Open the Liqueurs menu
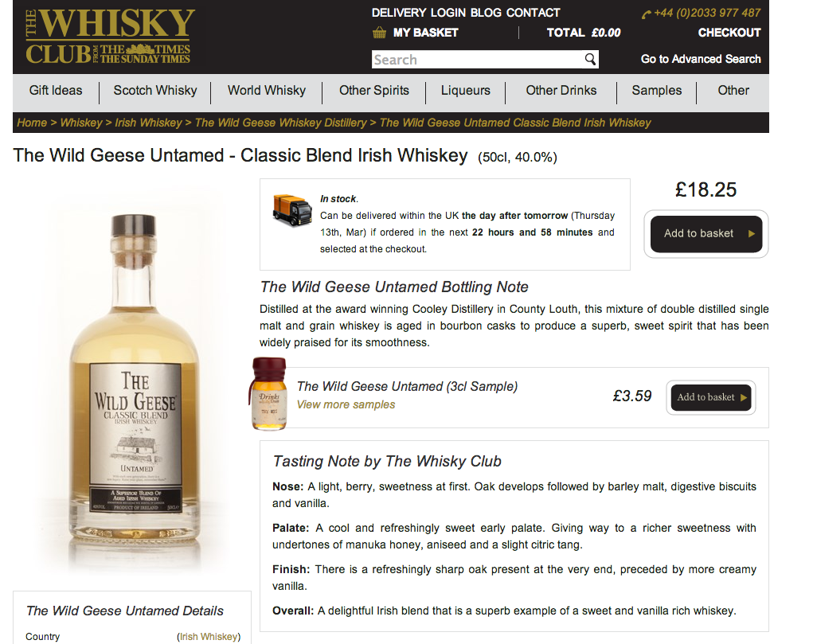Screen dimensions: 813x644 tap(465, 91)
